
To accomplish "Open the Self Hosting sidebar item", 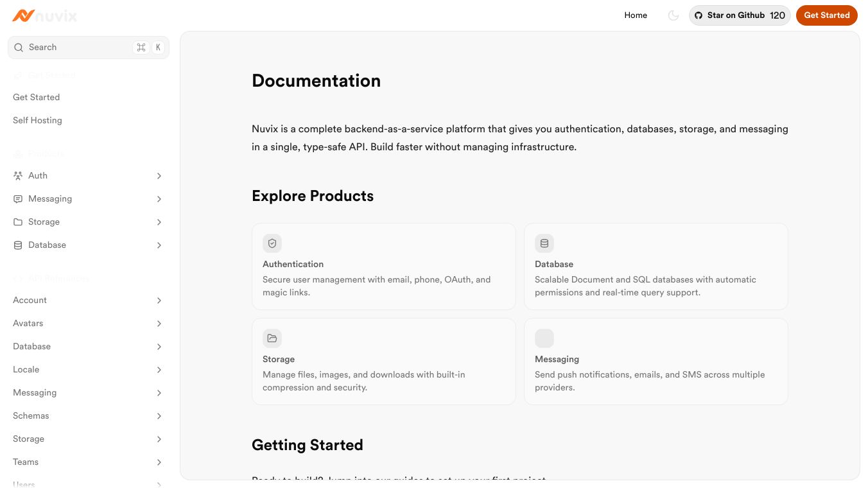I will (37, 120).
